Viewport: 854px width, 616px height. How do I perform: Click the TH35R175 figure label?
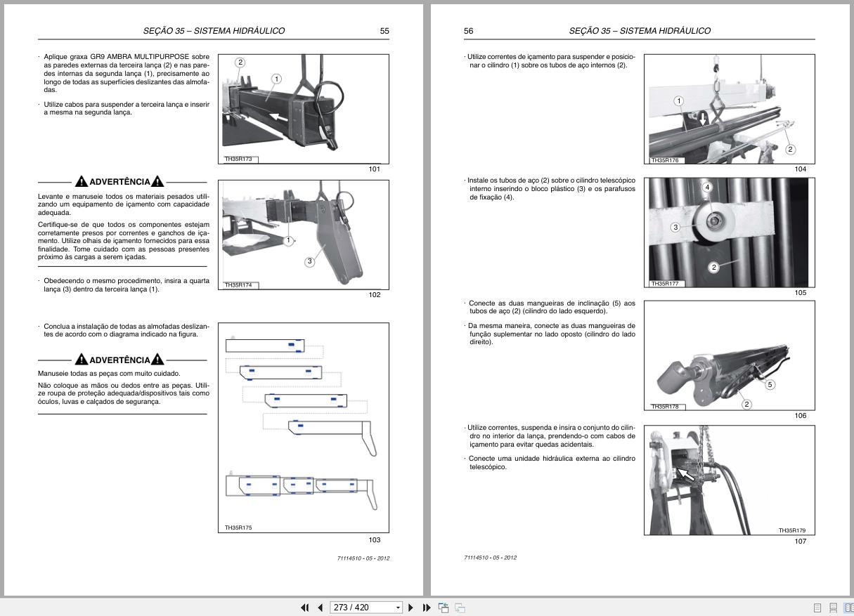pyautogui.click(x=238, y=527)
